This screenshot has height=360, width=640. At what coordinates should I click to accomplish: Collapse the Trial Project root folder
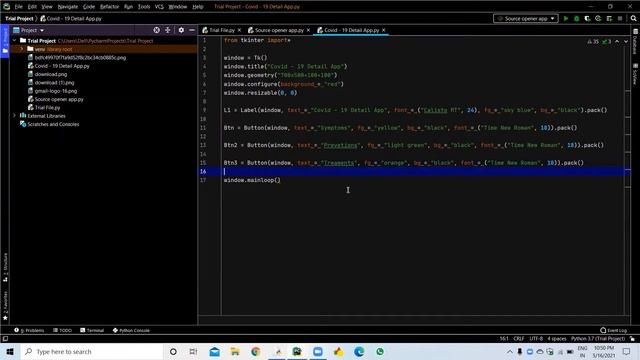pos(15,41)
